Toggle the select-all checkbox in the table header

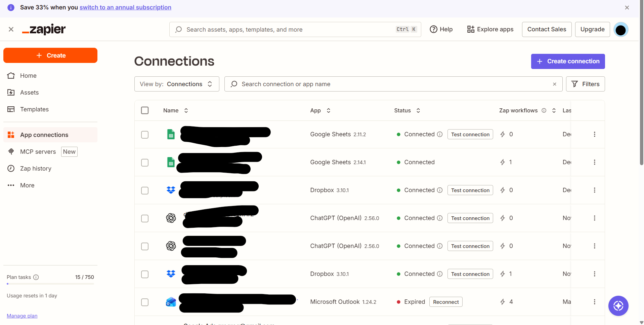pos(145,110)
